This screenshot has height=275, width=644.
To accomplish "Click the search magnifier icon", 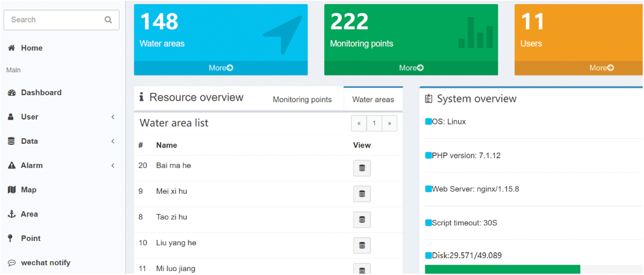I will (108, 20).
